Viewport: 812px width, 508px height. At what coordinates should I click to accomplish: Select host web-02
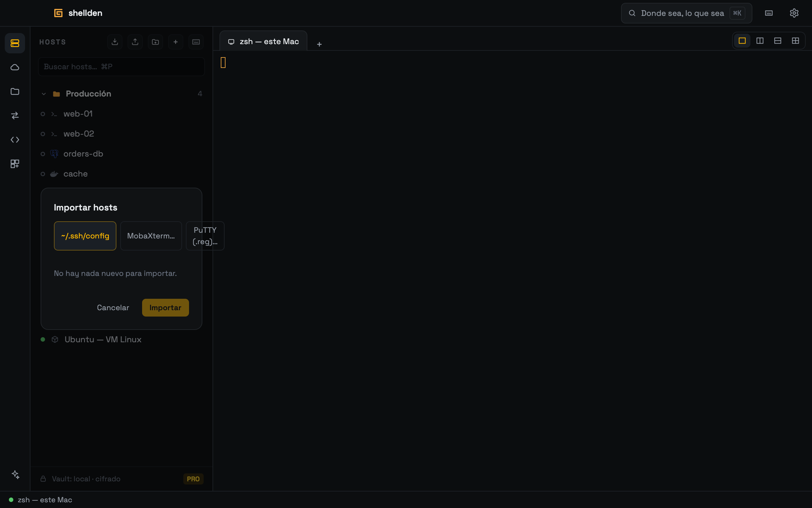click(121, 134)
